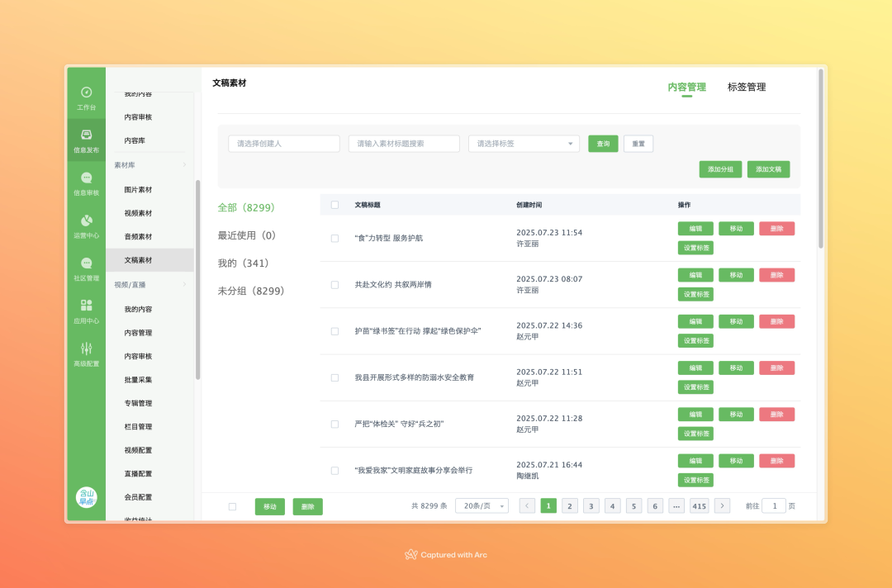Edit the "食"力转型 服务护航 article

(695, 229)
